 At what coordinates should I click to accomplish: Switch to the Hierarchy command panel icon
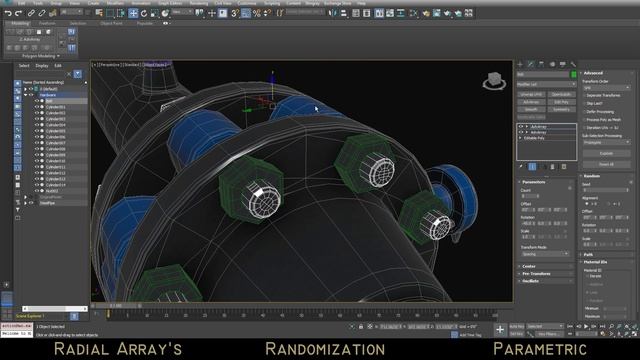click(x=541, y=64)
